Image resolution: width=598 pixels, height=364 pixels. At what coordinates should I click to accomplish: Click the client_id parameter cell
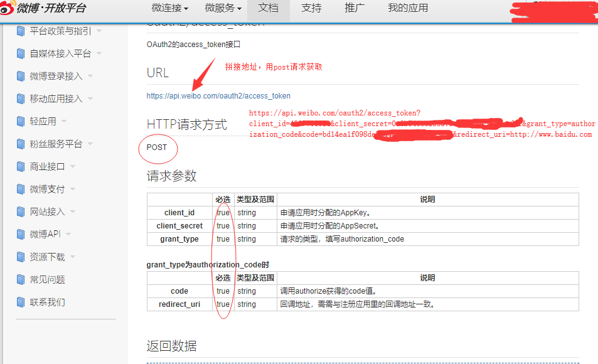(x=179, y=213)
